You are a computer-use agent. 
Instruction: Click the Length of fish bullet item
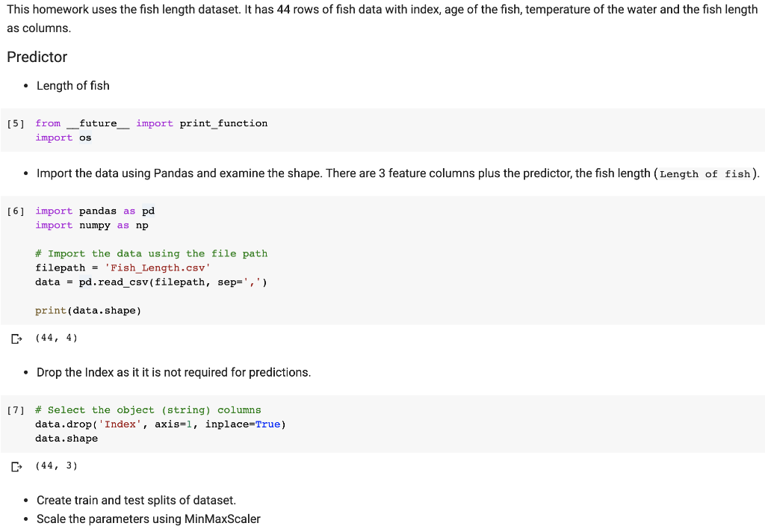point(72,85)
